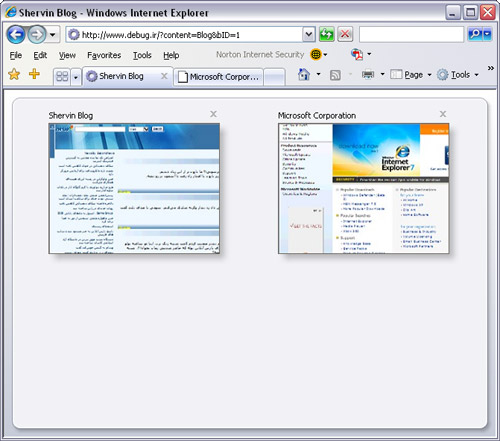
Task: Click the Adobe PDF toolbar icon
Action: pyautogui.click(x=357, y=54)
